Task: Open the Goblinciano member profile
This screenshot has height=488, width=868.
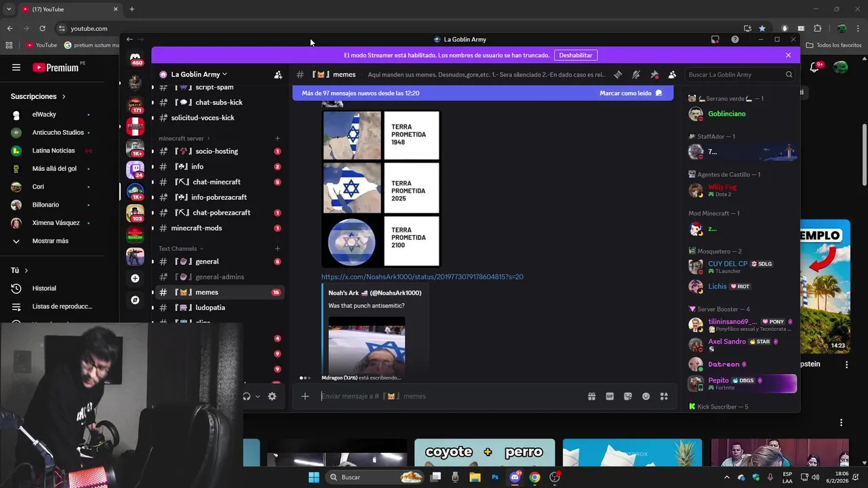Action: [x=743, y=114]
